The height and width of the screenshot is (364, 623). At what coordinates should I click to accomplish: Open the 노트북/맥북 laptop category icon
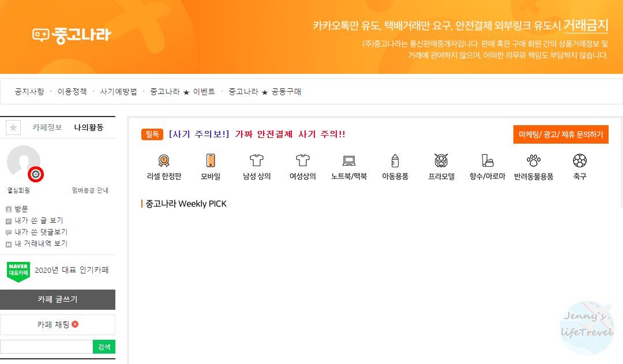coord(348,162)
